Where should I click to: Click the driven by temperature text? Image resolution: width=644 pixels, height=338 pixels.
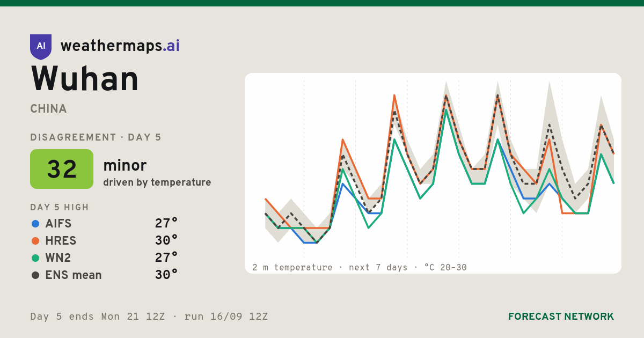point(157,182)
